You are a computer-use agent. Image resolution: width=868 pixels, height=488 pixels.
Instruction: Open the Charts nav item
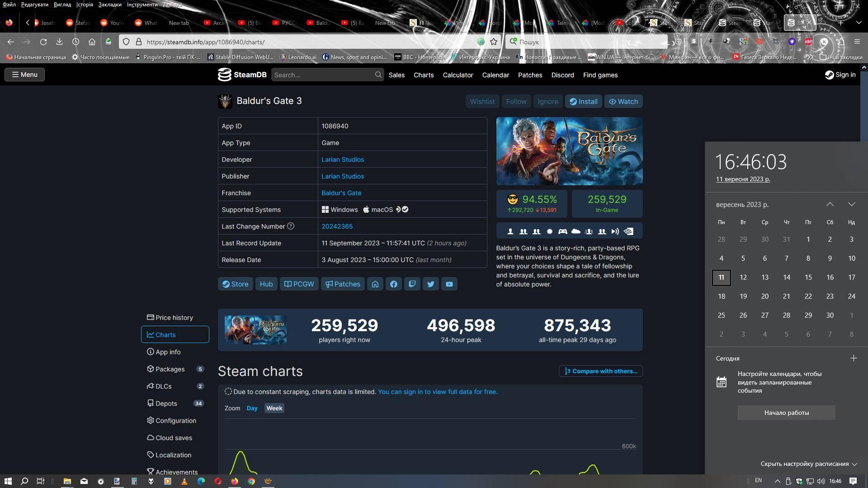pos(424,75)
